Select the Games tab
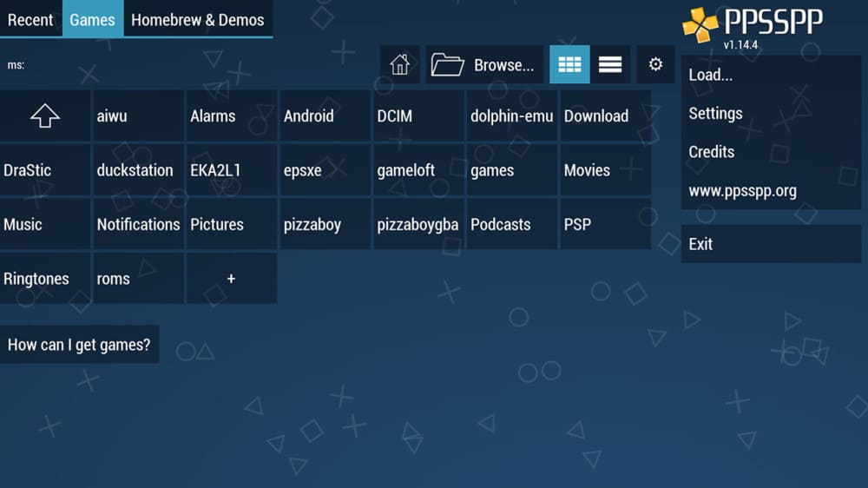This screenshot has height=488, width=868. tap(93, 19)
